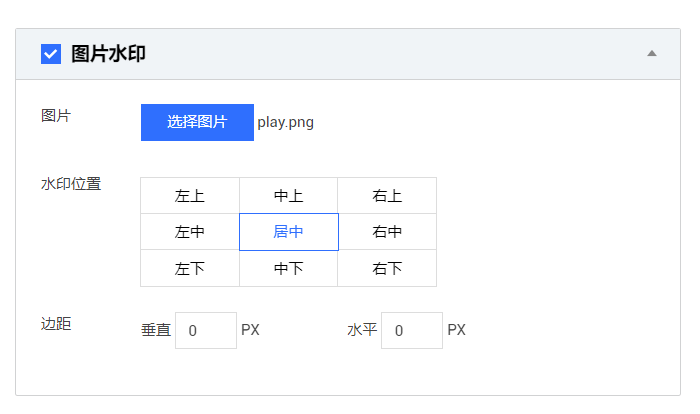Collapse the 图片水印 panel arrow
700x414 pixels.
[x=652, y=54]
